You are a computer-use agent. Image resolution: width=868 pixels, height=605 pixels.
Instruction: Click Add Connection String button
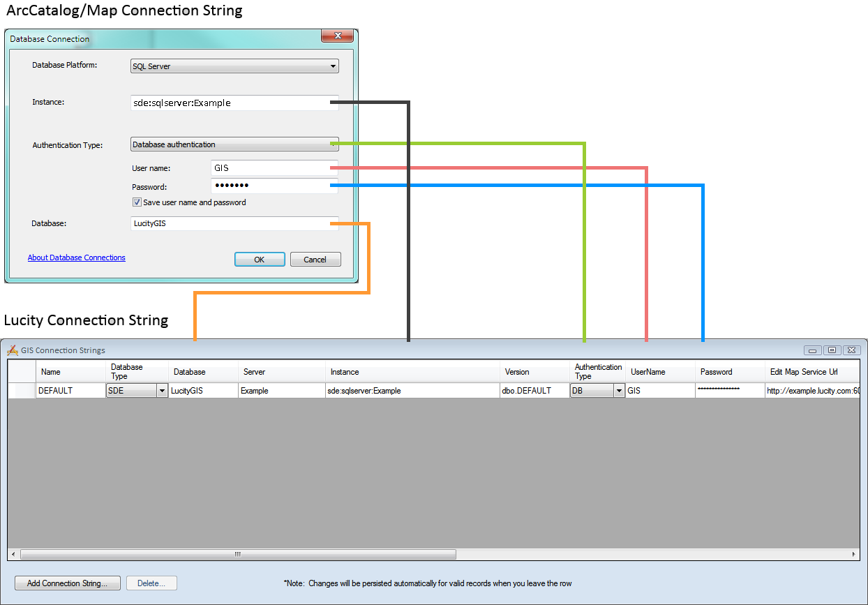[x=68, y=583]
